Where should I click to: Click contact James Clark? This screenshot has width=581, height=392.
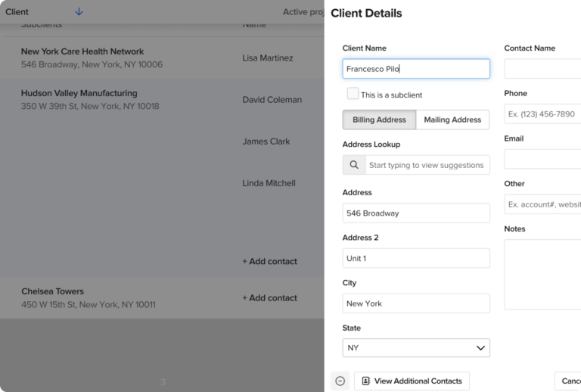click(x=266, y=142)
